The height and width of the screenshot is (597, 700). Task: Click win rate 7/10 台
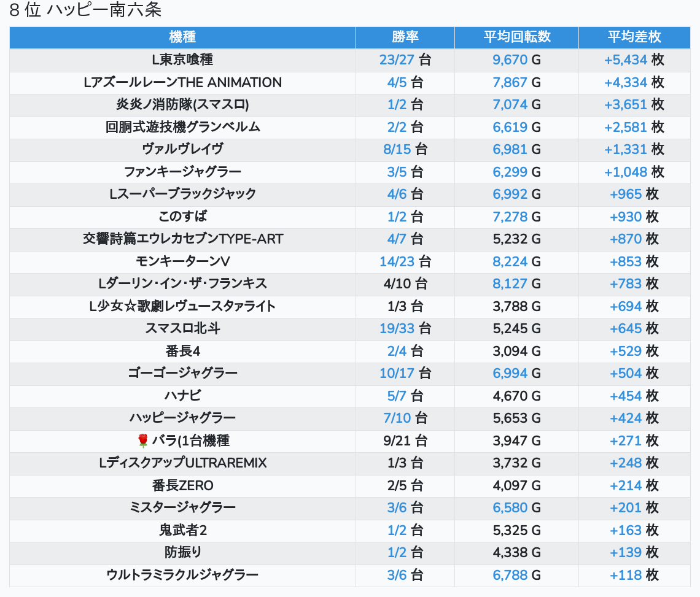(x=405, y=418)
